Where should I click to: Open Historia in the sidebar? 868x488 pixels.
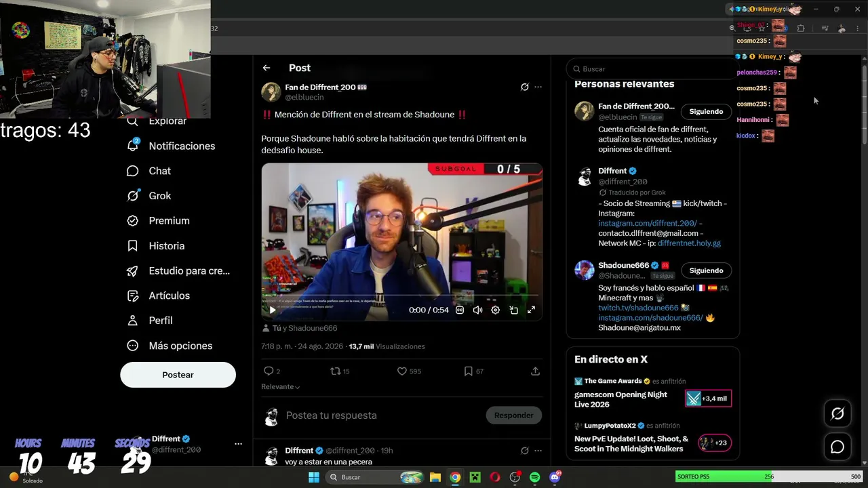(x=156, y=246)
